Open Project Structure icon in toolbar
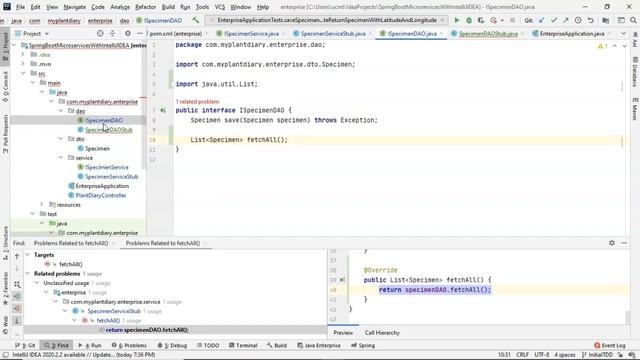 coord(606,20)
